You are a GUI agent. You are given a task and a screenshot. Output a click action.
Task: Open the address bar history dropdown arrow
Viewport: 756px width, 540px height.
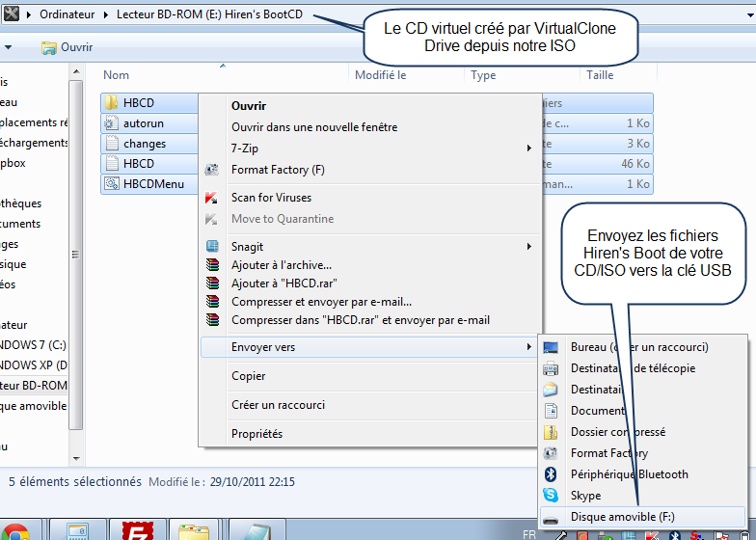coord(750,15)
